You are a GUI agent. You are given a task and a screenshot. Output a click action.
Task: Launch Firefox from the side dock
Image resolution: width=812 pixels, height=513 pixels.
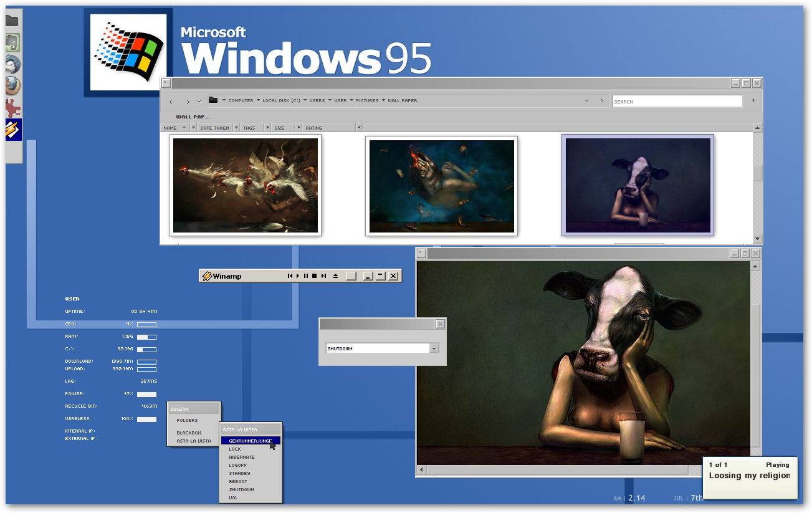coord(12,86)
